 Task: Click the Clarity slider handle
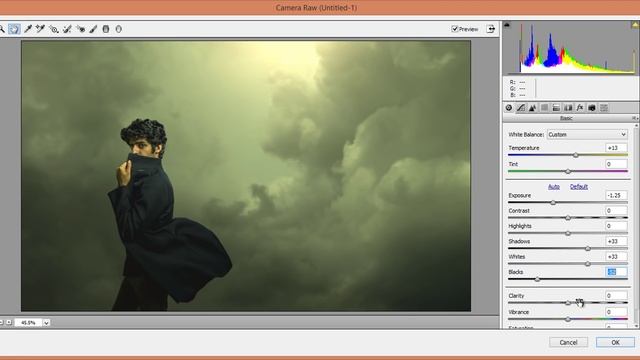pyautogui.click(x=568, y=303)
